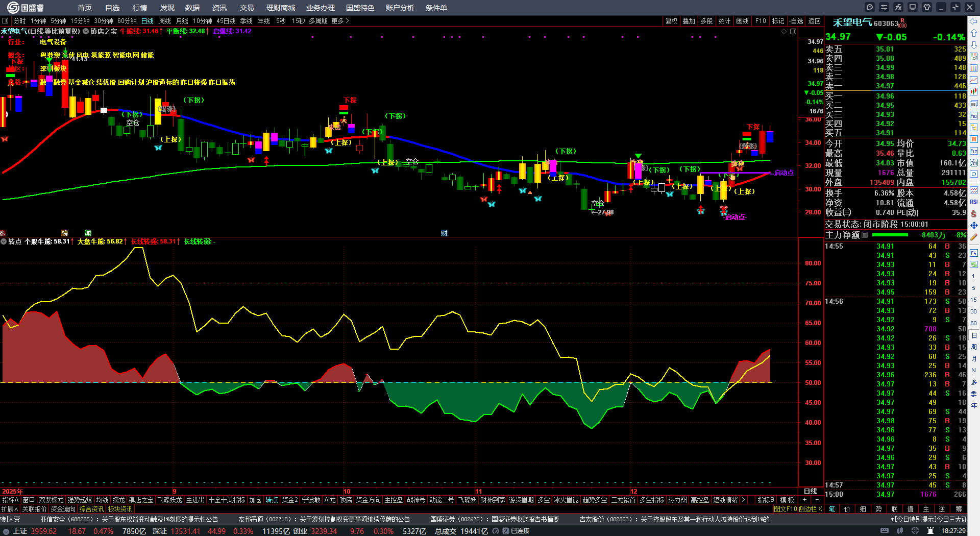The height and width of the screenshot is (536, 980).
Task: Expand the indicator tabs right arrow
Action: (x=743, y=500)
